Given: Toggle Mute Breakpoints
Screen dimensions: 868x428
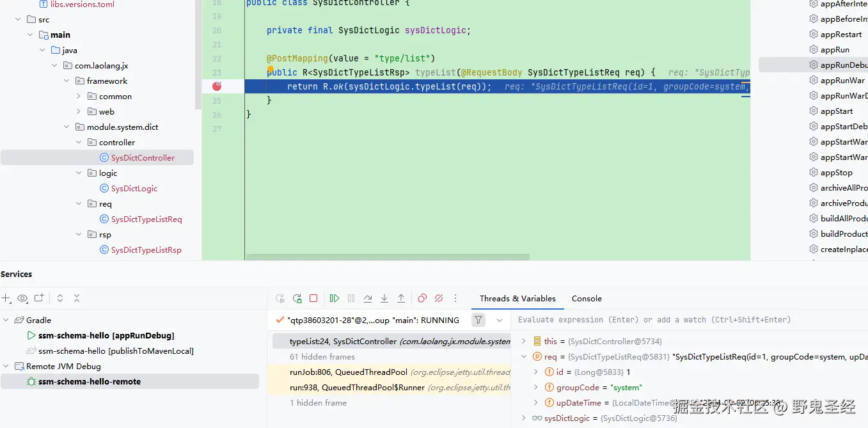Looking at the screenshot, I should pos(439,298).
